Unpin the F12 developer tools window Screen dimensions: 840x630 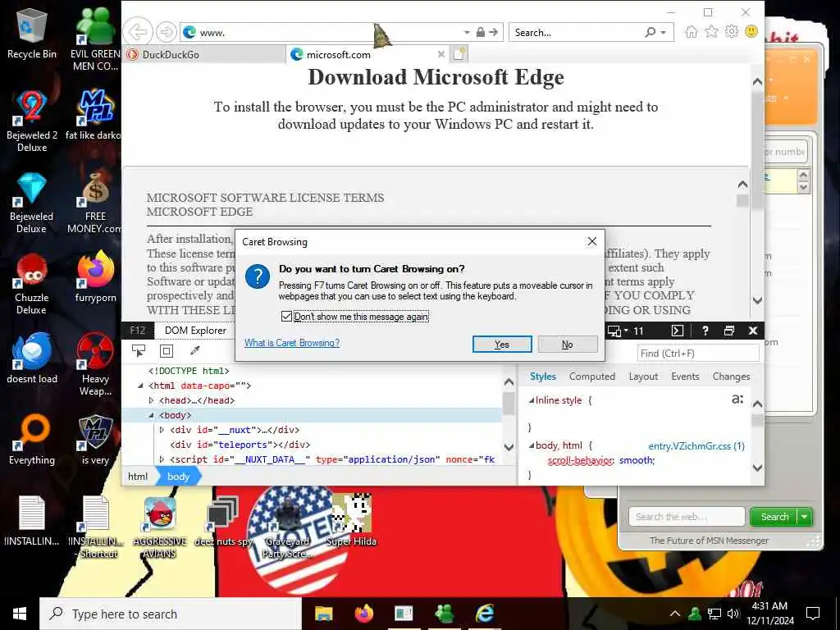pos(729,331)
